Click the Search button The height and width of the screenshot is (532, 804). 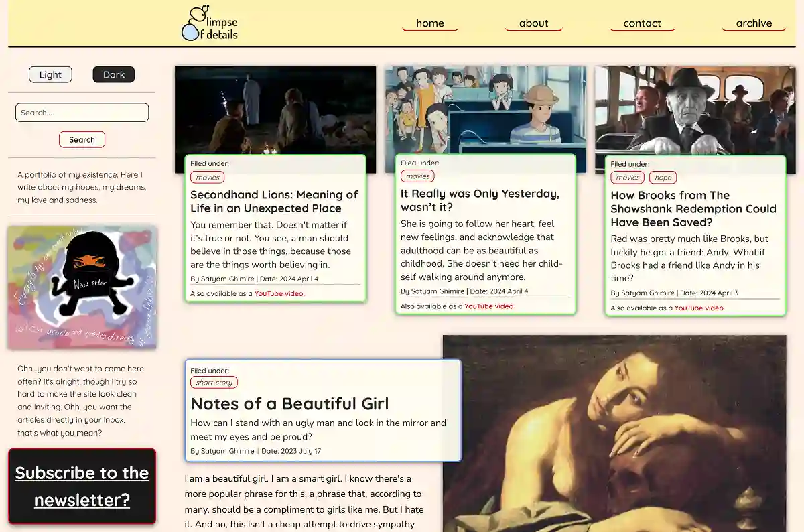point(82,139)
